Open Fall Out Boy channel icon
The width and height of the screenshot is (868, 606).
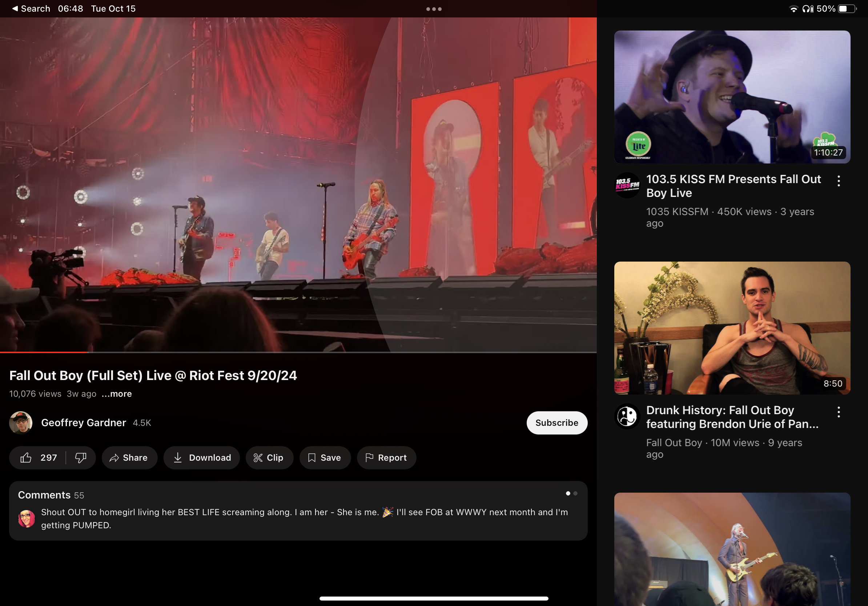coord(627,416)
